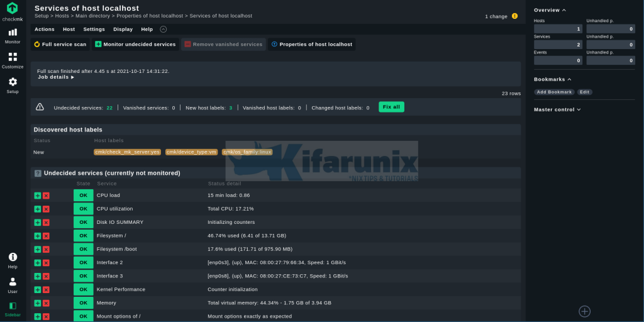The width and height of the screenshot is (644, 322).
Task: Add CPU load service to monitored
Action: point(37,196)
